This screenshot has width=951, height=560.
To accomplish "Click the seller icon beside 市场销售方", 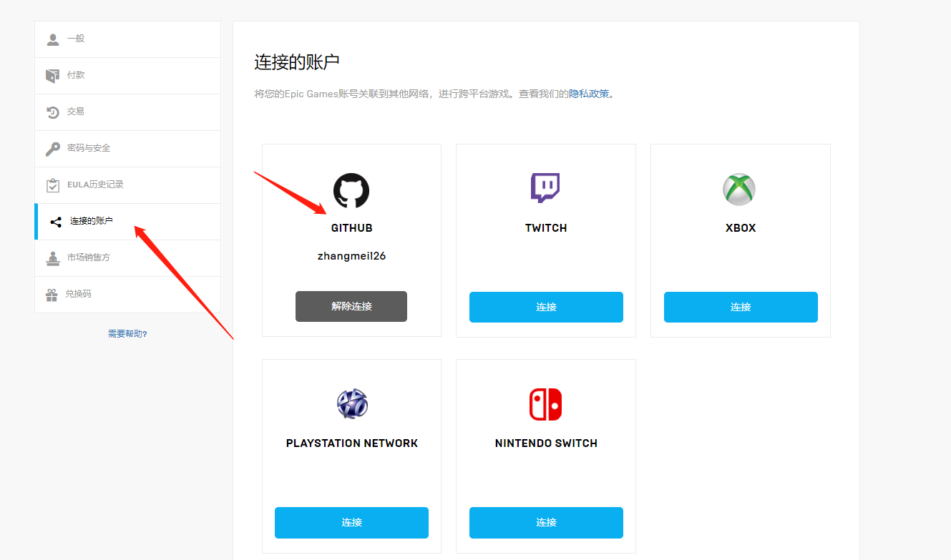I will click(x=53, y=258).
